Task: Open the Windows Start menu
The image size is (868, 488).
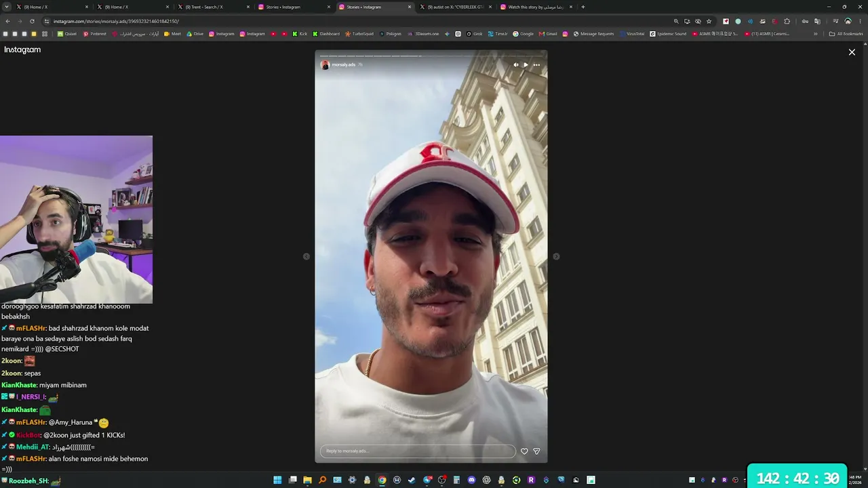Action: 277,480
